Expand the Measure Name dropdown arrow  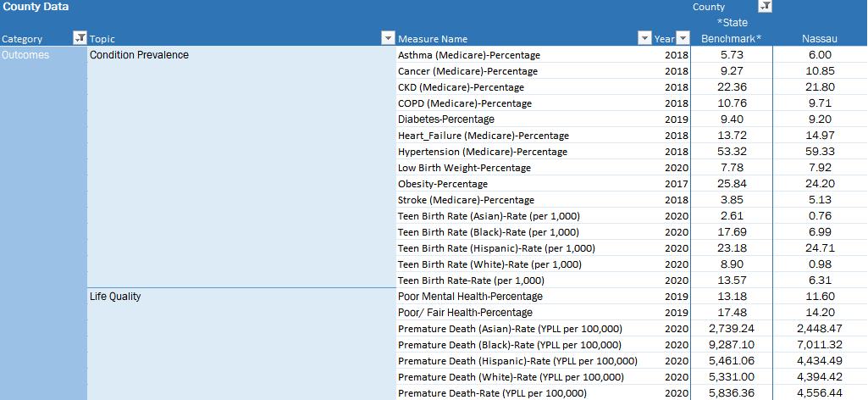tap(644, 38)
